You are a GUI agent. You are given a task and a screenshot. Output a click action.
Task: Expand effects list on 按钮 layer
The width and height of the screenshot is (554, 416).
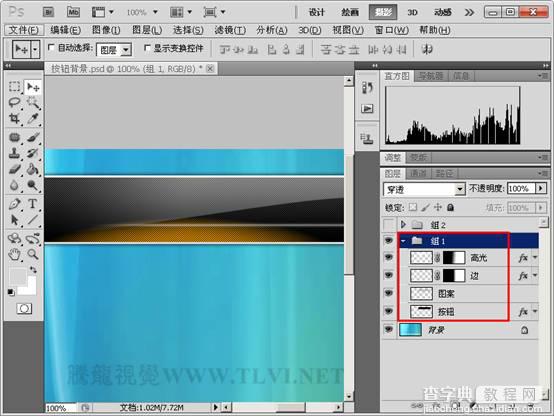[x=535, y=312]
